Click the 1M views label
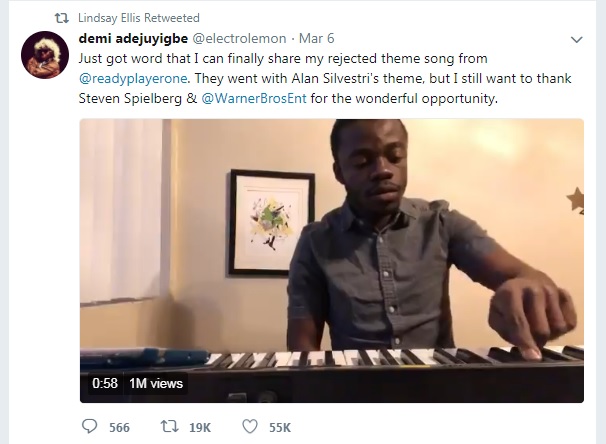 click(156, 383)
